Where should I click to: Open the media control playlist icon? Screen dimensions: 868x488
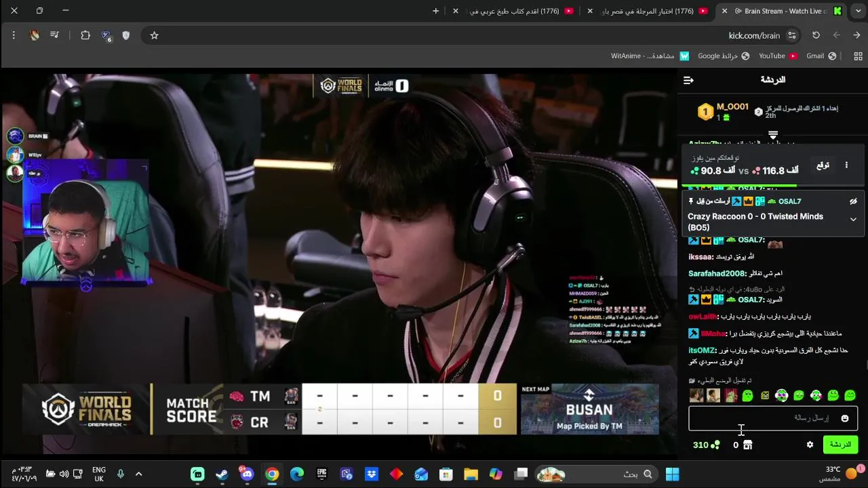[55, 35]
